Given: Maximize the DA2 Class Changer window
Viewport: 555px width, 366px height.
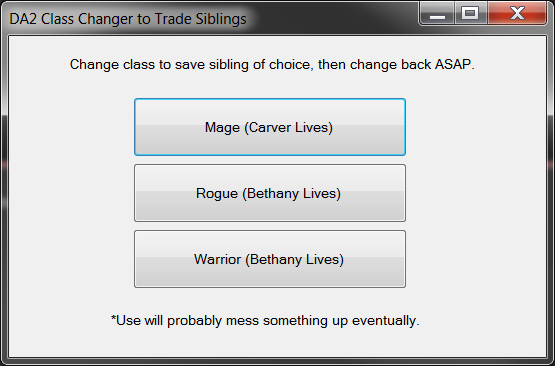Looking at the screenshot, I should click(470, 13).
